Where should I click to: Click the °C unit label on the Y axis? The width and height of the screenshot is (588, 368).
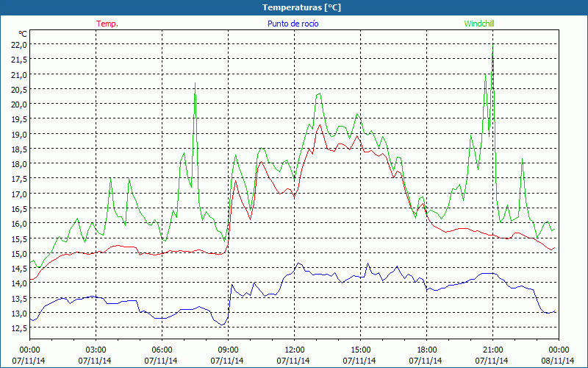click(x=23, y=34)
